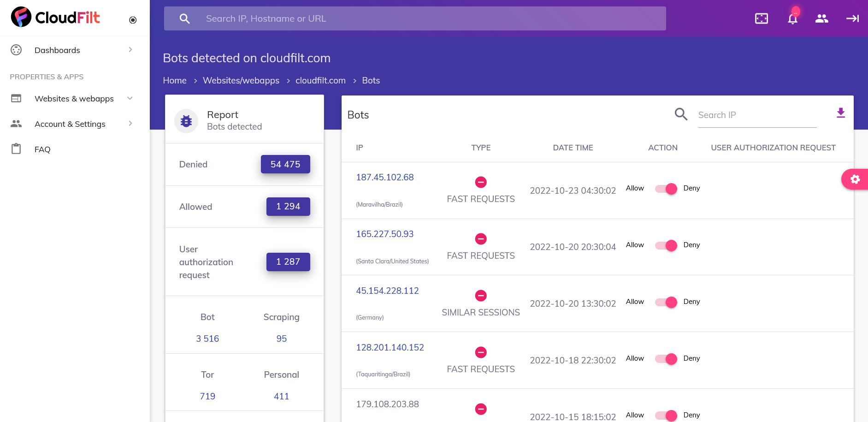Open details for IP 128.201.140.152
Viewport: 868px width, 422px height.
click(x=390, y=347)
